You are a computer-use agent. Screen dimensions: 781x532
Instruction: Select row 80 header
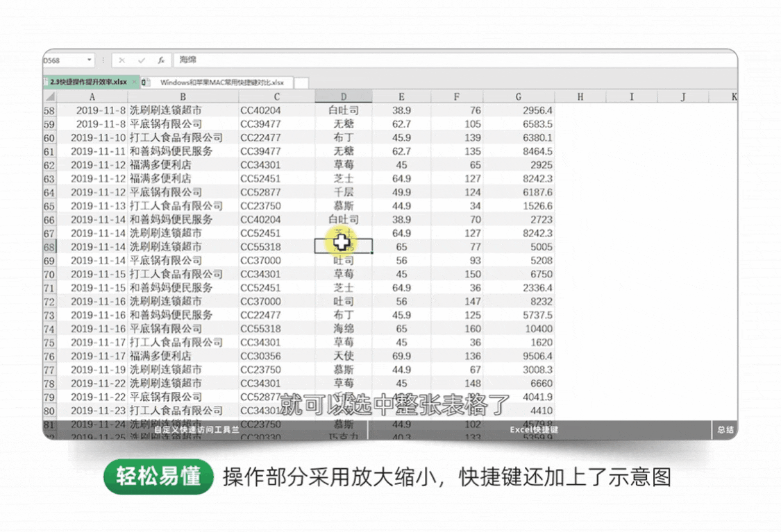tap(49, 411)
